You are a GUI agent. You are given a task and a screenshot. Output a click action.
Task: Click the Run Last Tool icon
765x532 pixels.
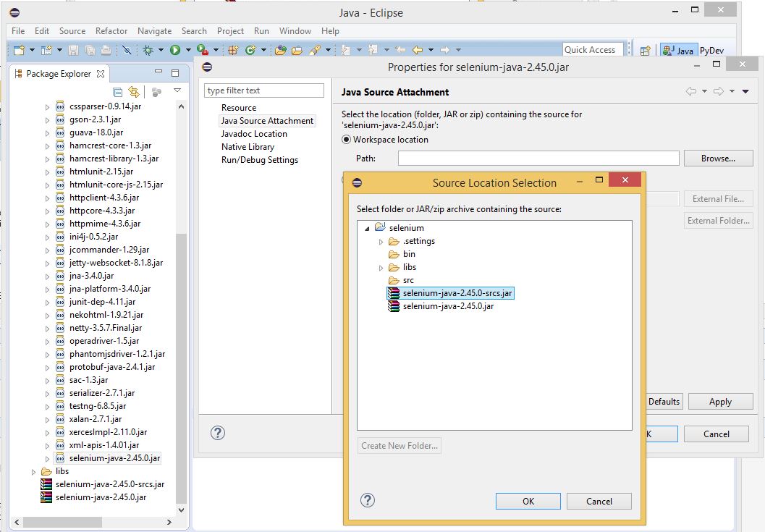coord(203,50)
